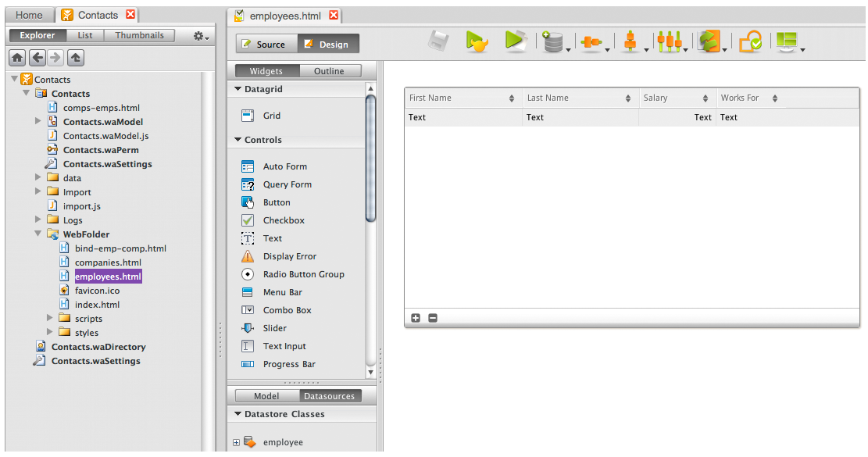
Task: Select the Slider widget in Controls list
Action: click(274, 328)
